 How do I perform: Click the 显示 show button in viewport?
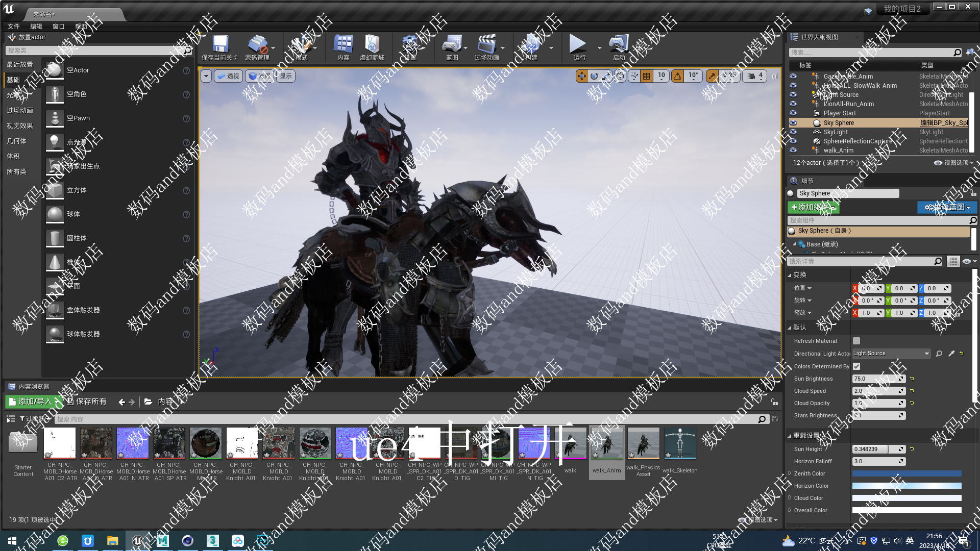(286, 76)
